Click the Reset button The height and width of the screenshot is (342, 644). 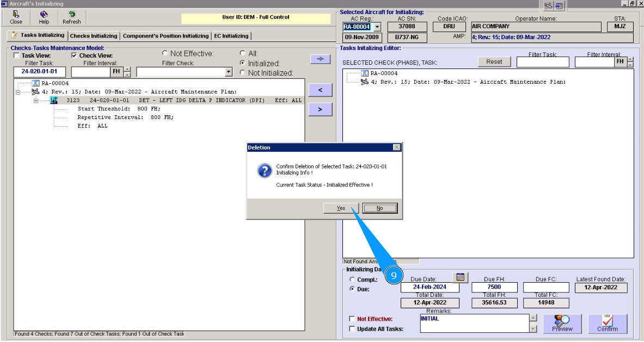(x=494, y=61)
